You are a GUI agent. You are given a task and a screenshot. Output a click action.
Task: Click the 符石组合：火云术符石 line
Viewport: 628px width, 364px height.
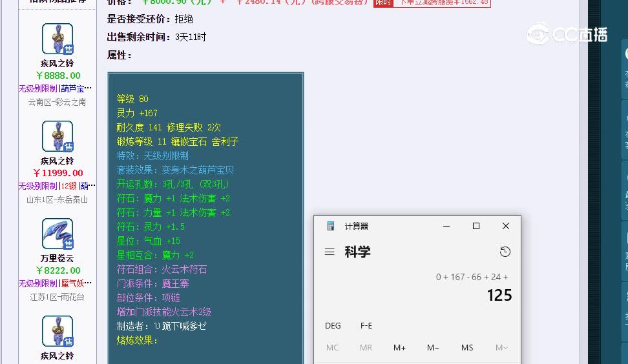pyautogui.click(x=162, y=269)
